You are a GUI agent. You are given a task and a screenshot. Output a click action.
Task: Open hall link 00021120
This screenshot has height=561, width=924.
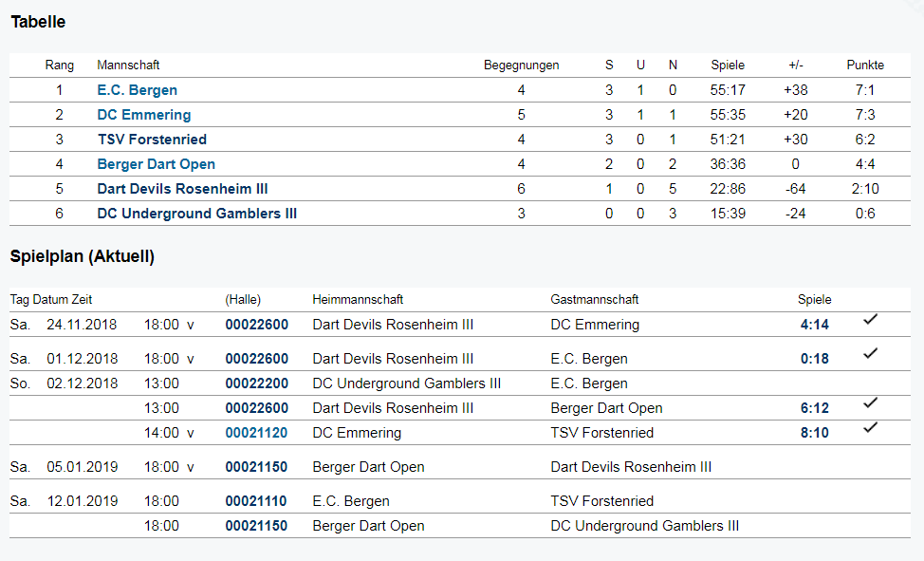tap(256, 433)
